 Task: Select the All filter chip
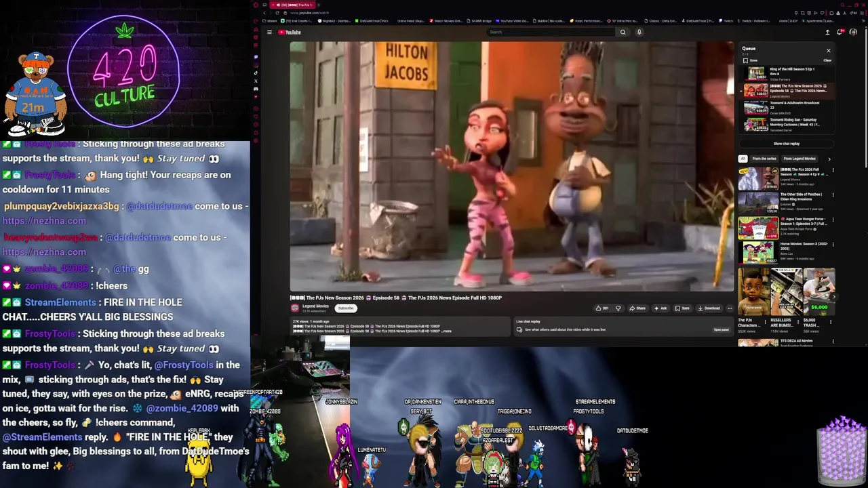(x=743, y=159)
